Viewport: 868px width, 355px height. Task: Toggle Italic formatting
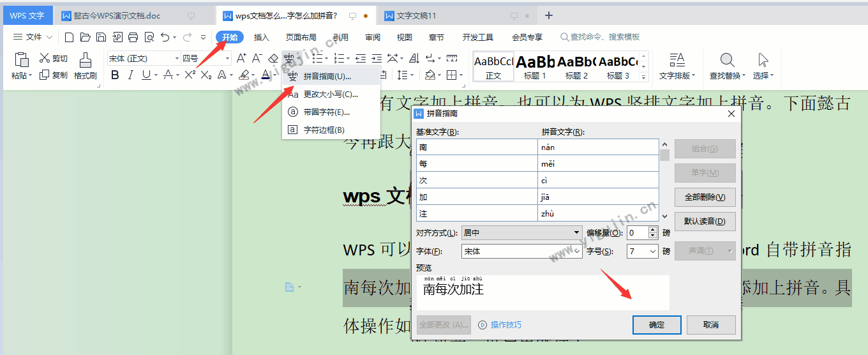[x=131, y=75]
